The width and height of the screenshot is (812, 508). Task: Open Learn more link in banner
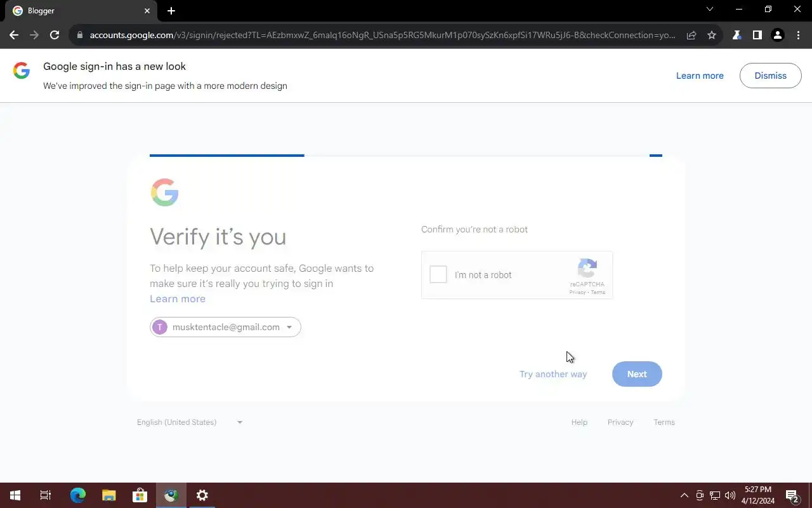[700, 76]
